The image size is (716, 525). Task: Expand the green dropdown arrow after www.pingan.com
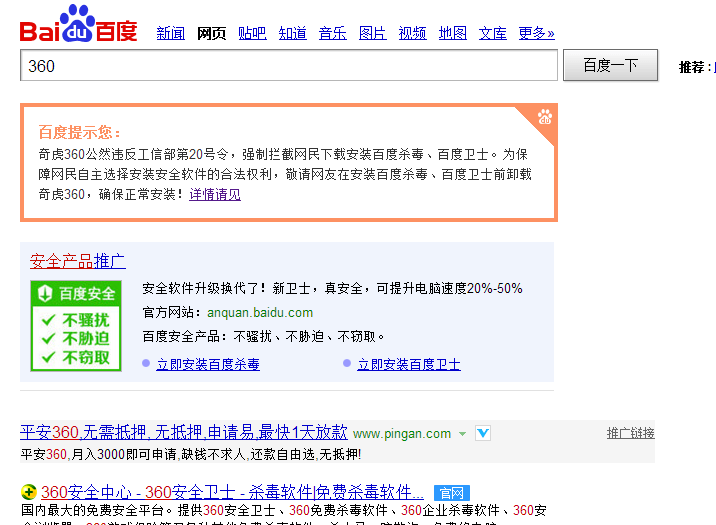463,434
